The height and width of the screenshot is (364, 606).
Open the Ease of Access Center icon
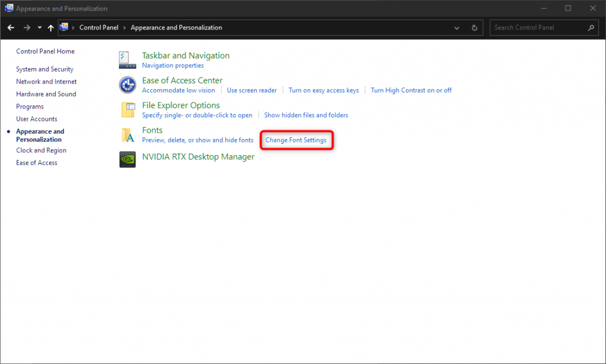click(x=127, y=85)
